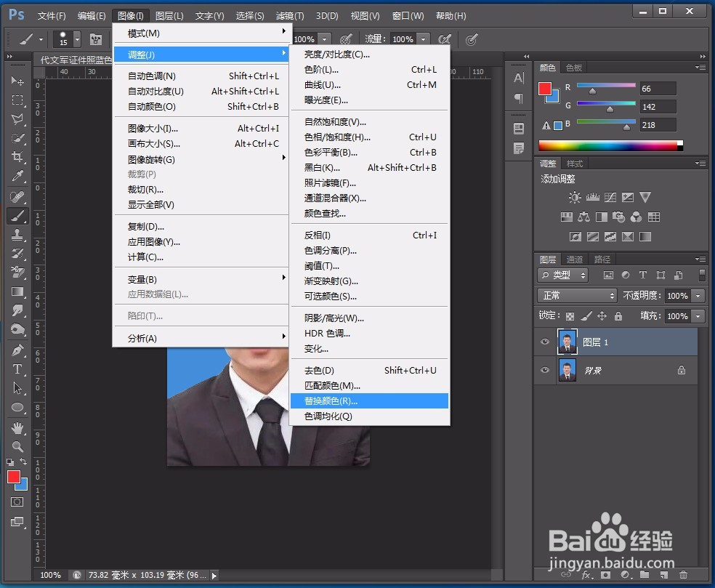The height and width of the screenshot is (588, 715).
Task: Hide the 图层 1 layer visibility eye
Action: coord(545,342)
